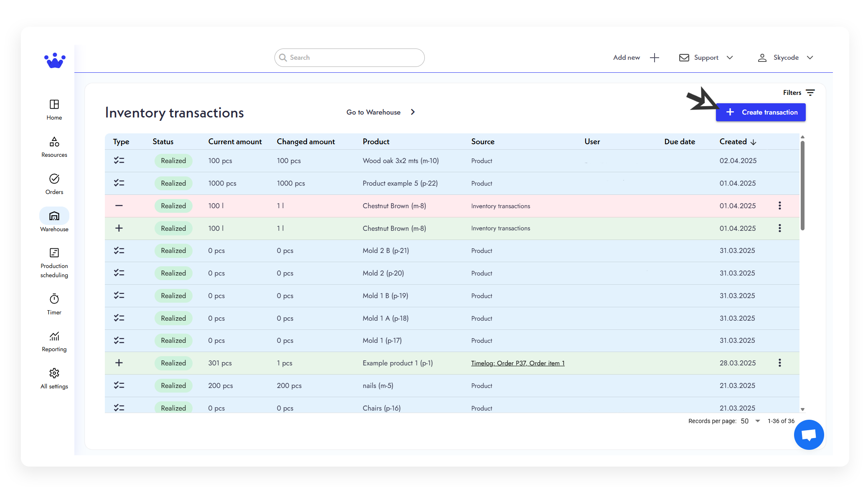Expand the Skycode account dropdown
Image resolution: width=868 pixels, height=500 pixels.
tap(786, 57)
